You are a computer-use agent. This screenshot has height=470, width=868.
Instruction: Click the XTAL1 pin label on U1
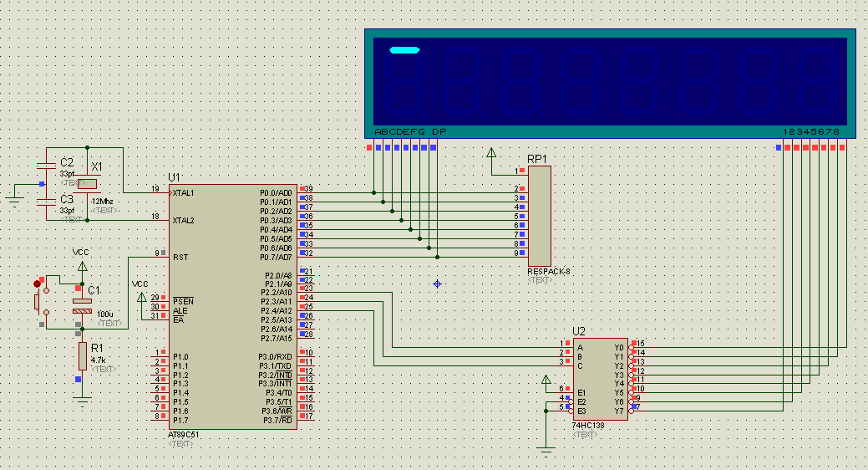[x=183, y=193]
